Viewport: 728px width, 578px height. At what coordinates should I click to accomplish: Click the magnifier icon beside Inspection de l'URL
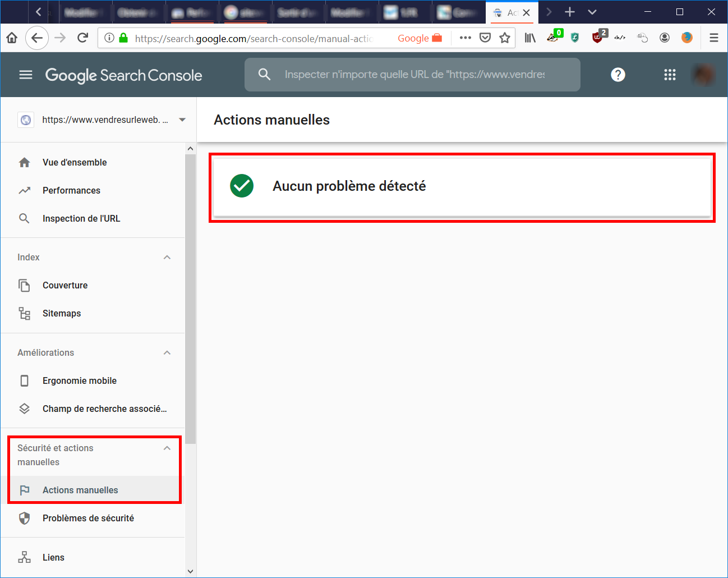[x=24, y=218]
